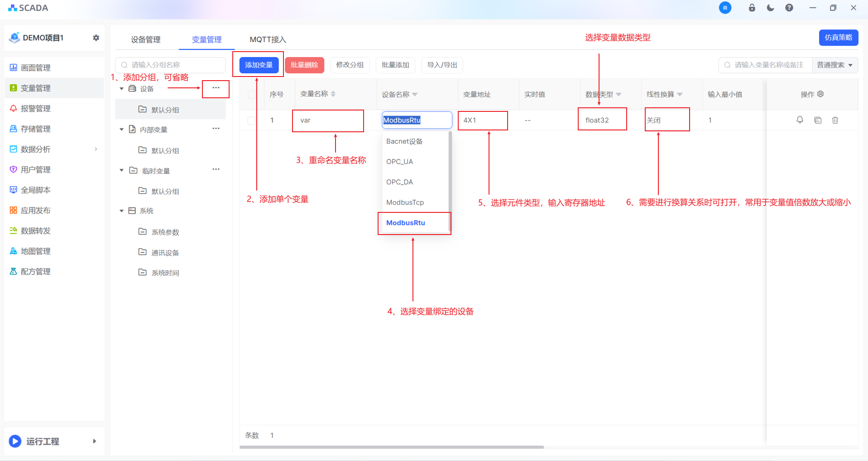
Task: Click the alarm bell icon in row 1
Action: coord(800,120)
